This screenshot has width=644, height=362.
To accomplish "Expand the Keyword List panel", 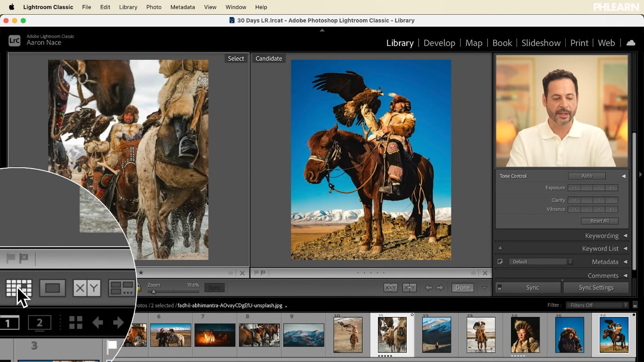I will (x=625, y=249).
